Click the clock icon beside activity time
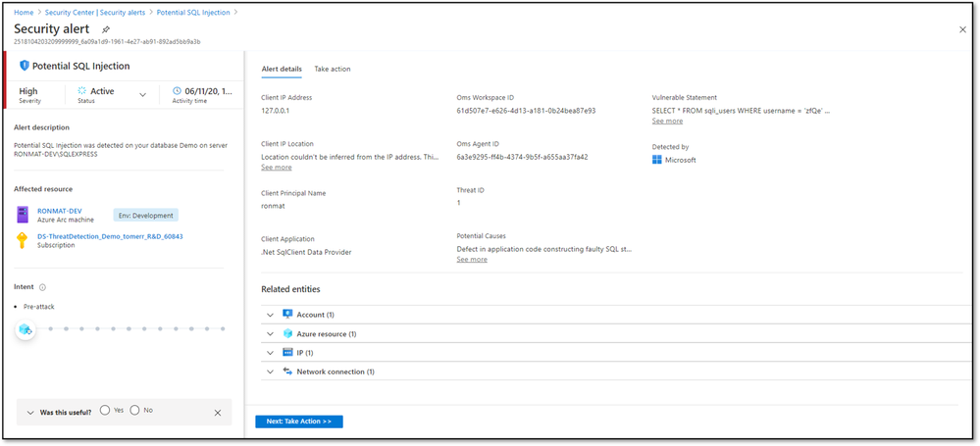The width and height of the screenshot is (980, 446). point(177,91)
